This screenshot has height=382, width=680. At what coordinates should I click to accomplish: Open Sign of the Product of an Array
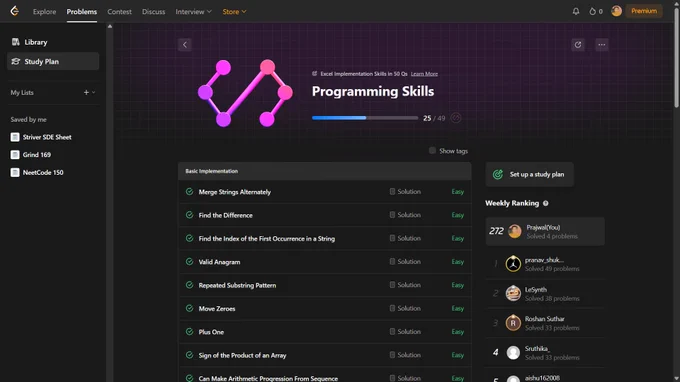click(x=242, y=355)
